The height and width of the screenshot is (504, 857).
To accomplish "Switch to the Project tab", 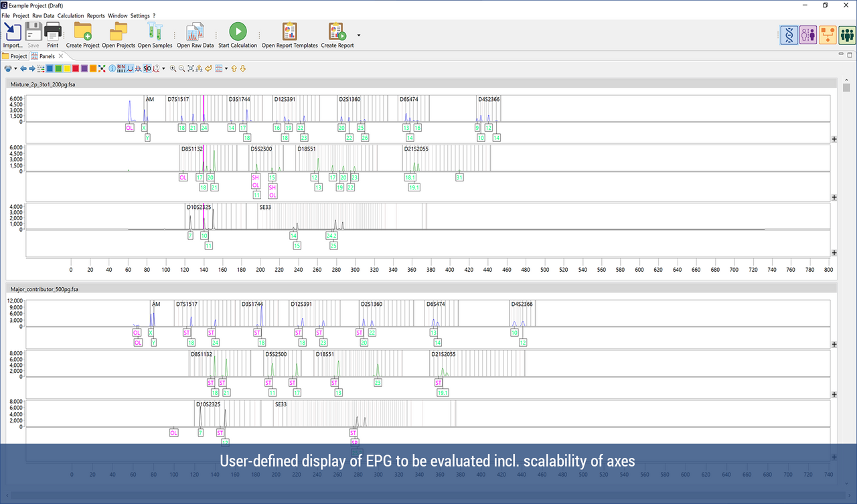I will tap(15, 56).
